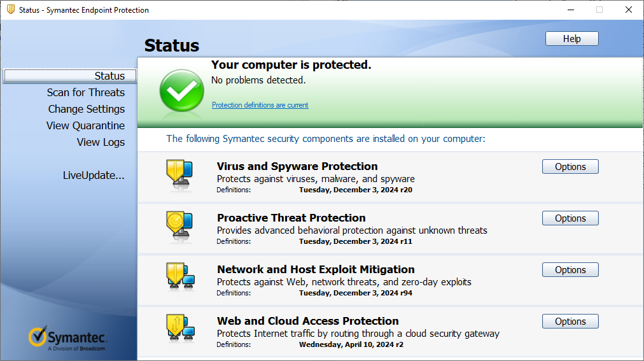This screenshot has width=644, height=361.
Task: Open Options for Web and Cloud Access Protection
Action: coord(570,322)
